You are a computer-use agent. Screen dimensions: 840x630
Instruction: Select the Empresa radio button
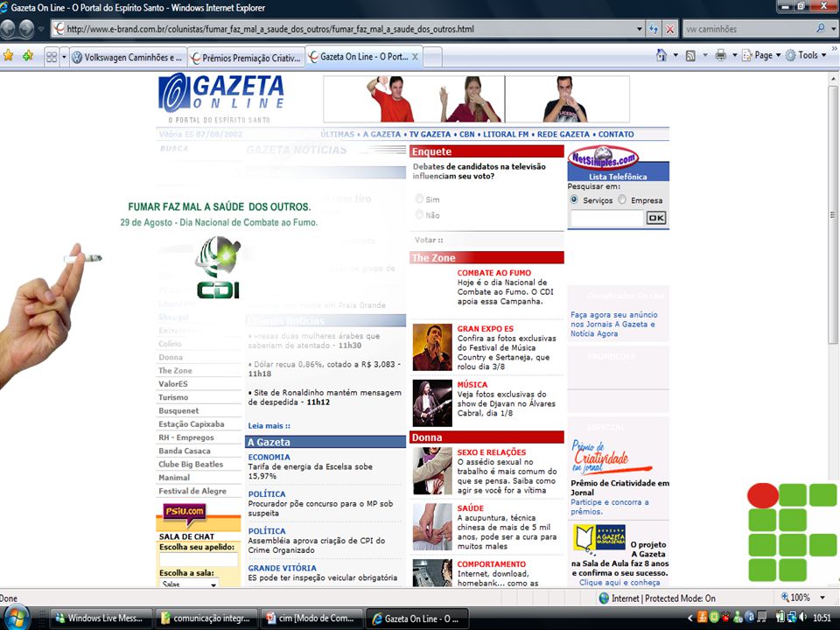tap(622, 199)
